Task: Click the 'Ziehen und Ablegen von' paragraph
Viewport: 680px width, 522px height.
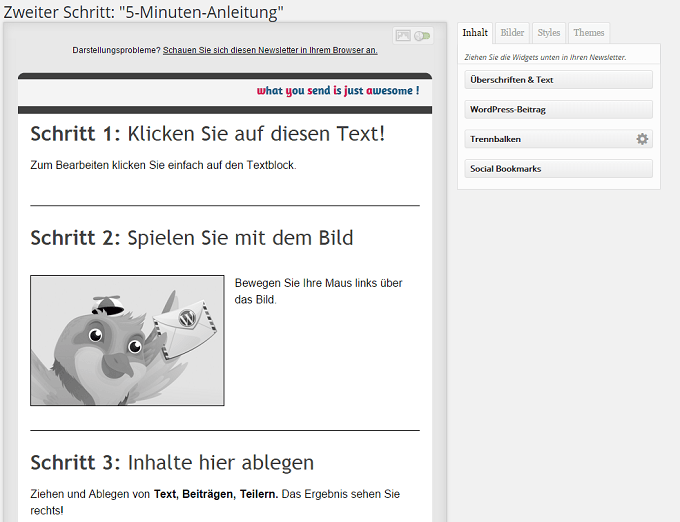Action: point(215,502)
